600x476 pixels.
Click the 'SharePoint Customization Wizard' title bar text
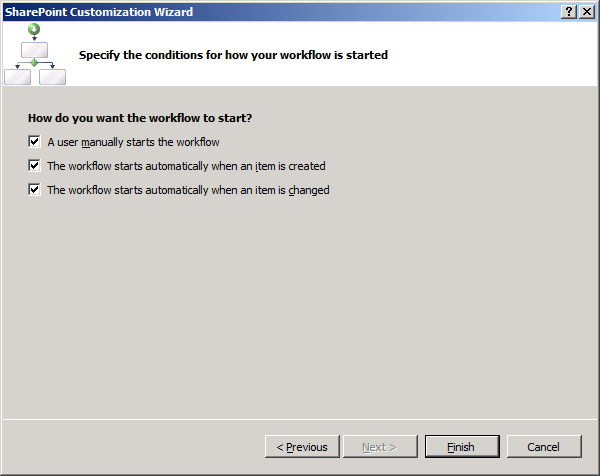[98, 12]
